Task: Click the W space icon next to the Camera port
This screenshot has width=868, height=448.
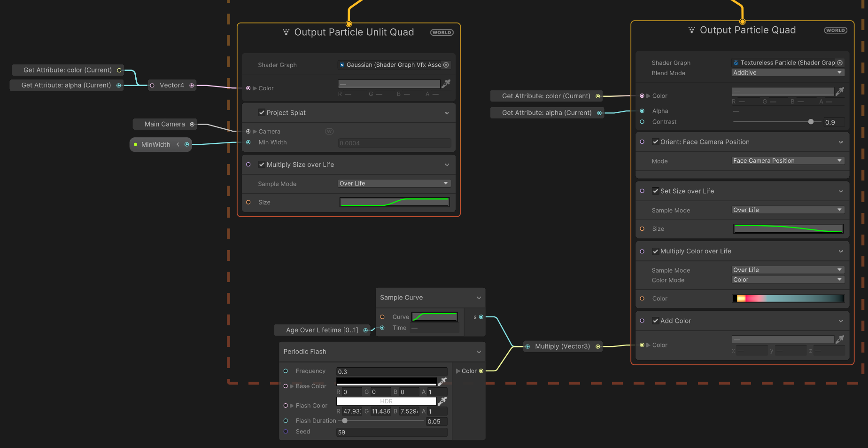Action: tap(329, 131)
